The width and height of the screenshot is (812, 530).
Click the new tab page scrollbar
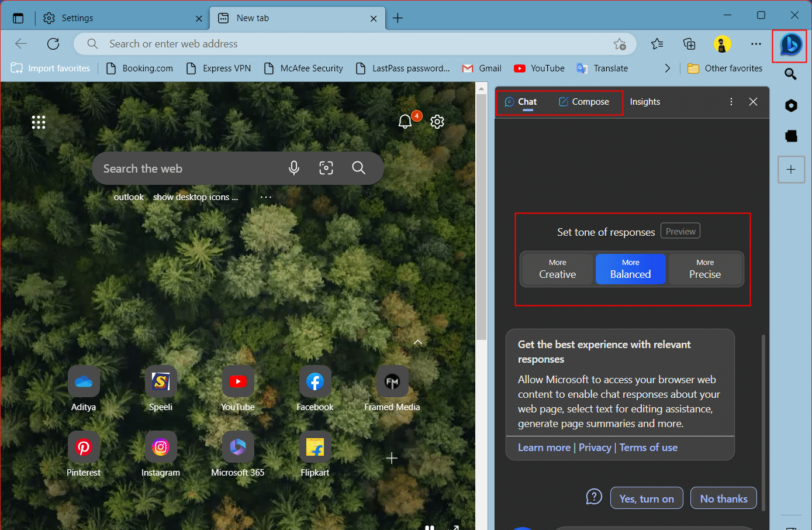[x=482, y=216]
